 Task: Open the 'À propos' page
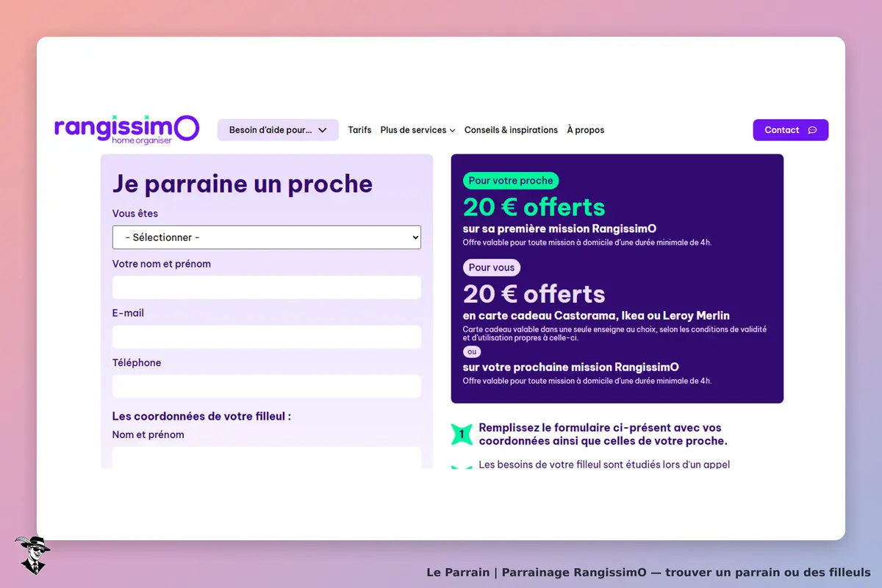coord(586,130)
